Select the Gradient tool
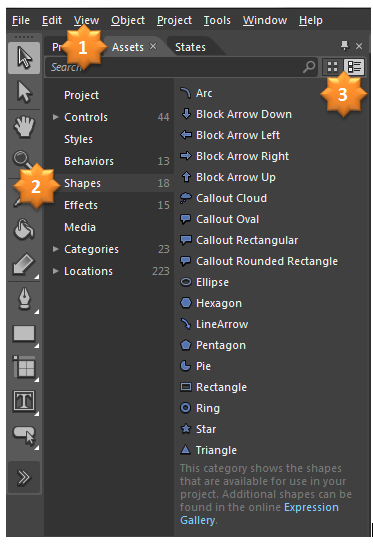 point(24,264)
